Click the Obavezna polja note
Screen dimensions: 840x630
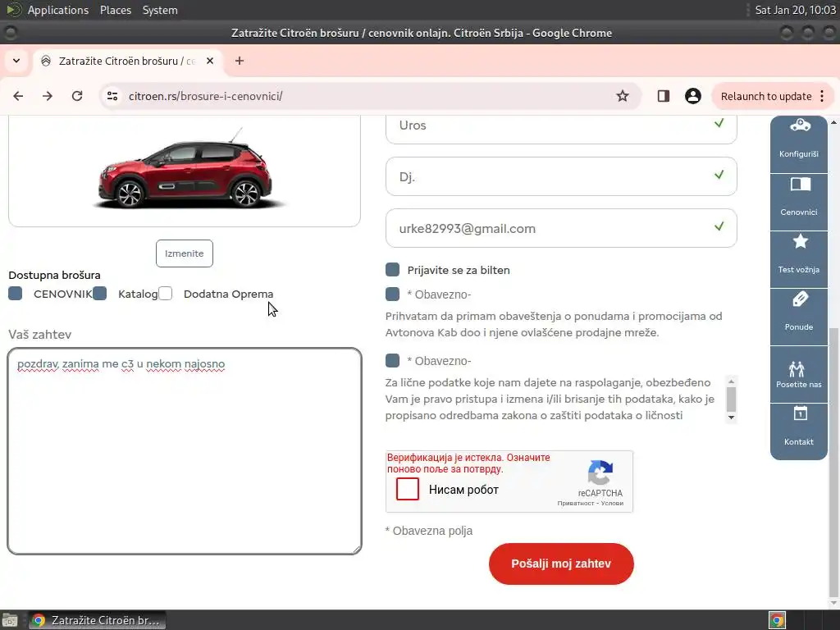pyautogui.click(x=429, y=531)
